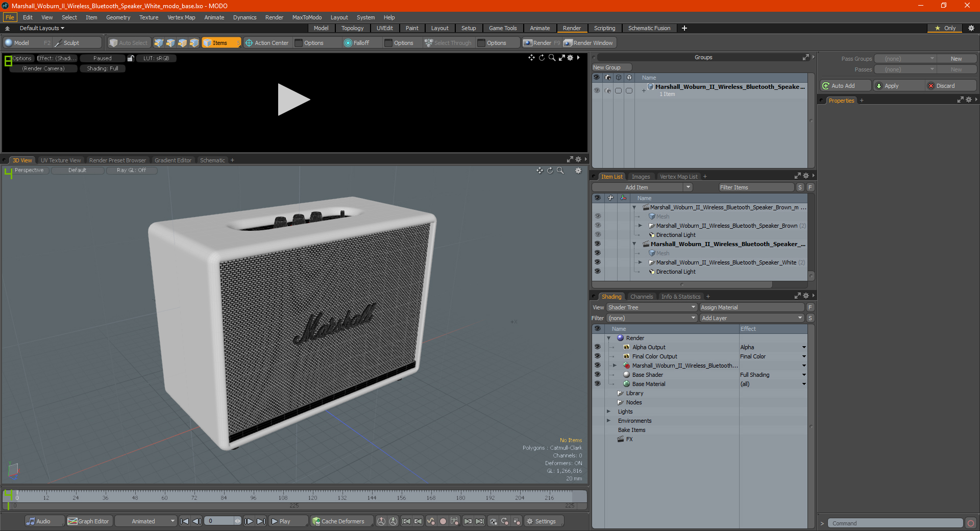Open Action Center tool
This screenshot has height=531, width=980.
tap(267, 43)
